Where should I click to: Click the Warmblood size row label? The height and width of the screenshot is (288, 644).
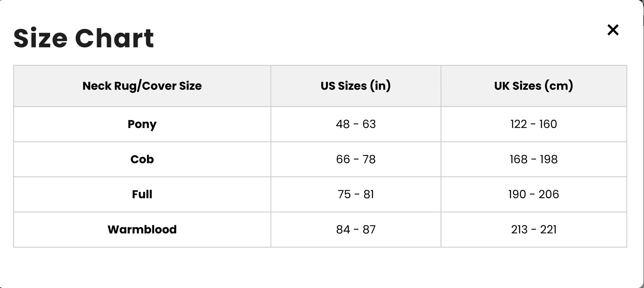142,230
